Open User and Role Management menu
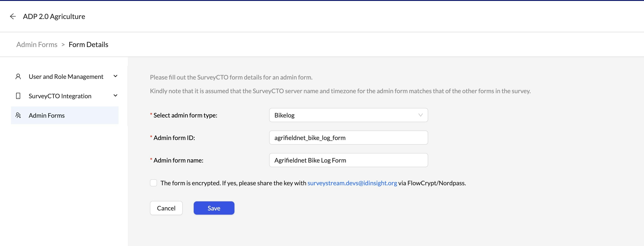Viewport: 644px width, 246px height. (66, 76)
